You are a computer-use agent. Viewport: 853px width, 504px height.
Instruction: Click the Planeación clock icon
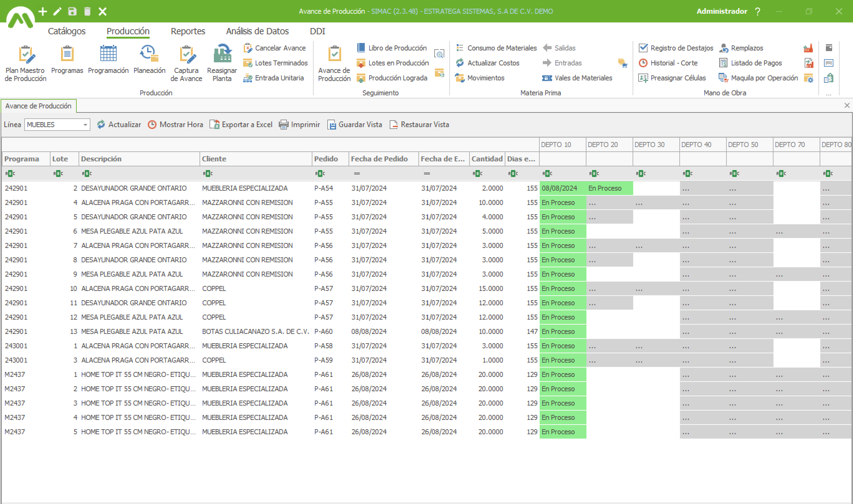pyautogui.click(x=149, y=54)
